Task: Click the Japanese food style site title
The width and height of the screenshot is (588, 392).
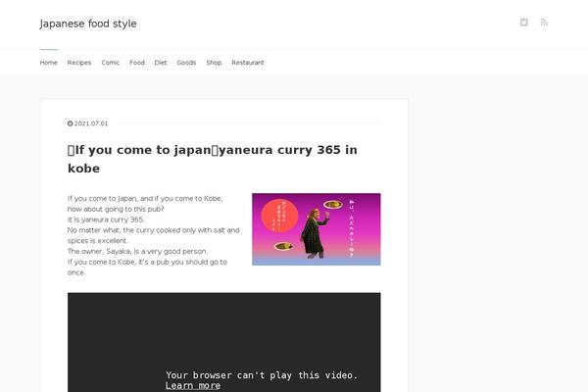Action: (88, 24)
